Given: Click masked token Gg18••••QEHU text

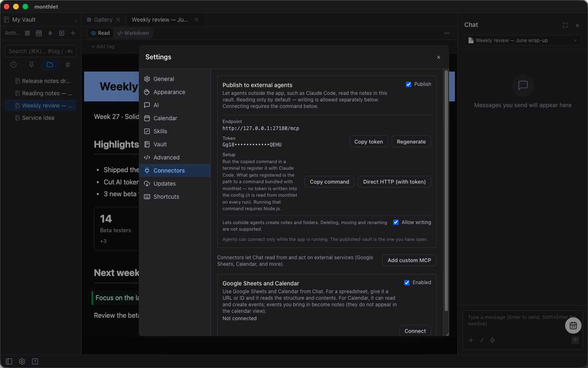Looking at the screenshot, I should pyautogui.click(x=252, y=145).
